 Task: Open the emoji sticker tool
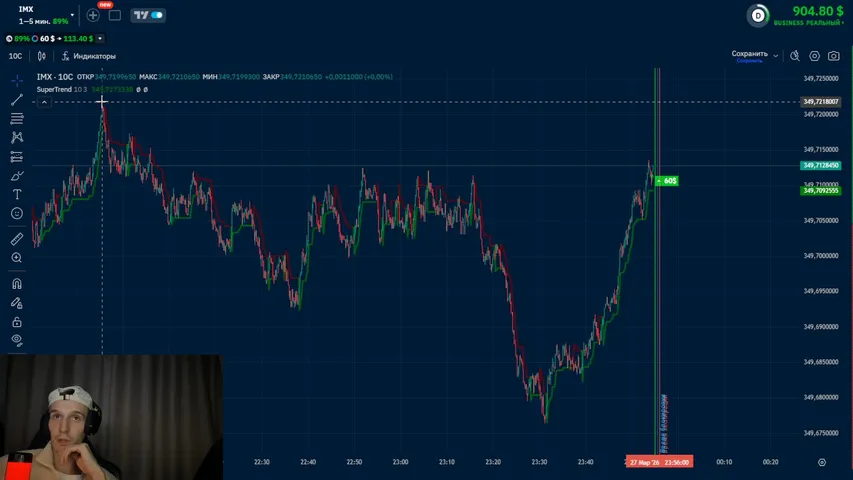17,213
